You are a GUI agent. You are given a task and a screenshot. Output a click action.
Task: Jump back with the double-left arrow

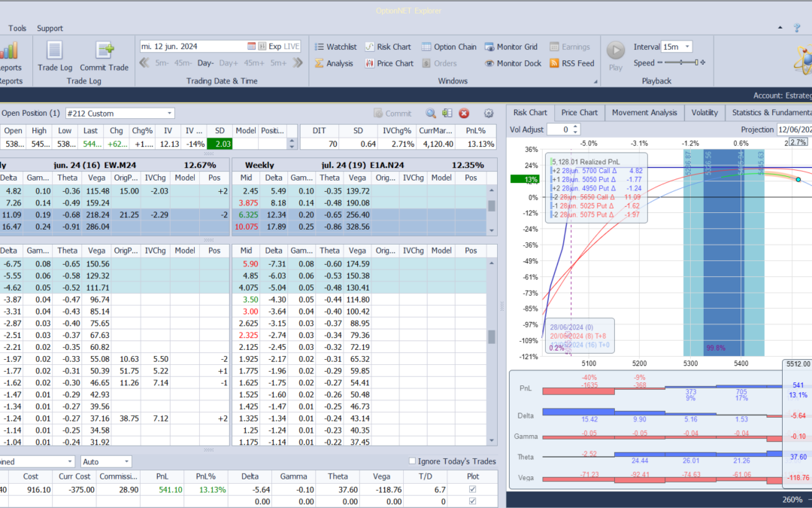pos(144,62)
